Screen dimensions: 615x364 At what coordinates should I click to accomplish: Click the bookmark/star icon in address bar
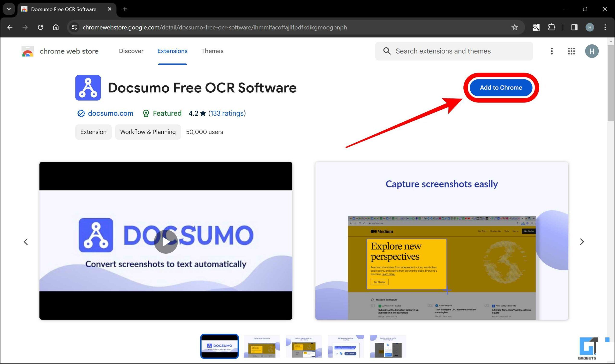(x=514, y=27)
